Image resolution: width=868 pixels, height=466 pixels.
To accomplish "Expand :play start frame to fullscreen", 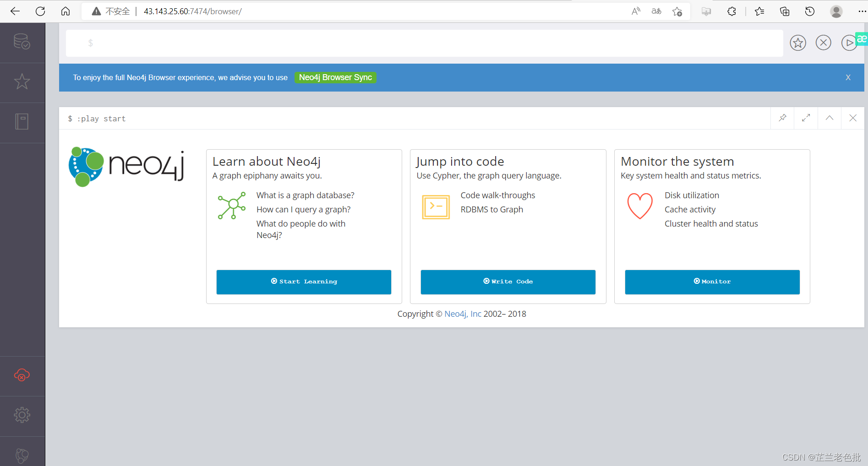I will [x=806, y=118].
